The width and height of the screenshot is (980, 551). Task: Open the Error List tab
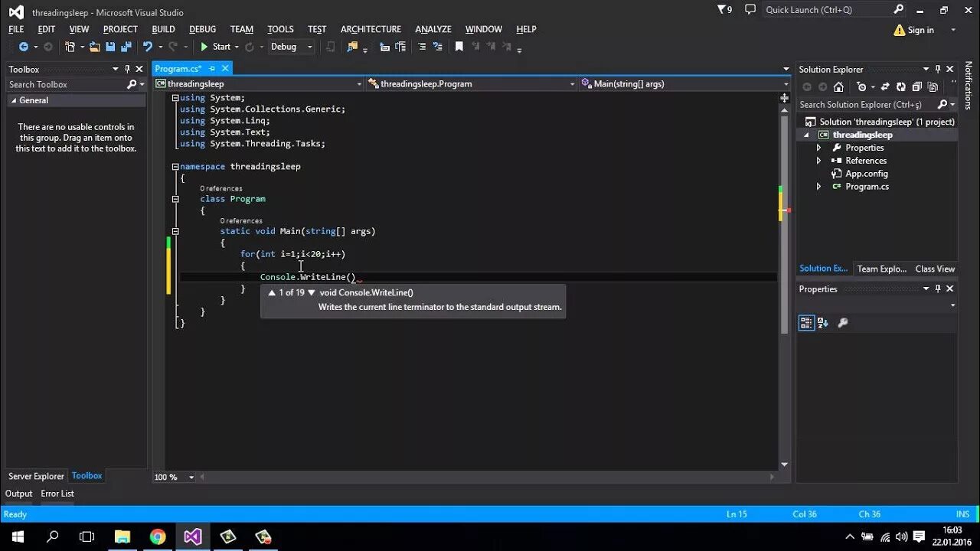57,494
